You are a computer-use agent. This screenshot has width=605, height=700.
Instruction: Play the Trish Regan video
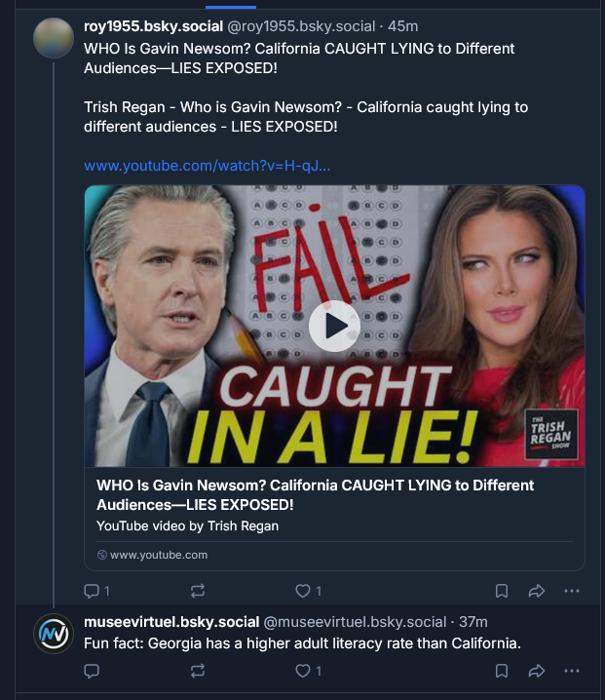coord(334,326)
